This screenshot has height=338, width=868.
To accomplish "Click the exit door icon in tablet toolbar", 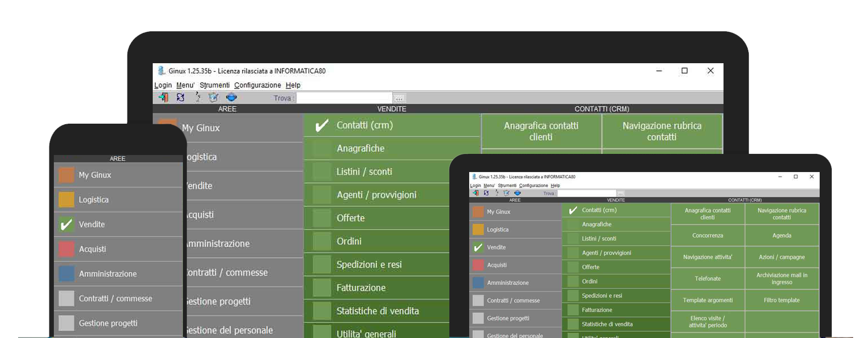I will tap(476, 193).
